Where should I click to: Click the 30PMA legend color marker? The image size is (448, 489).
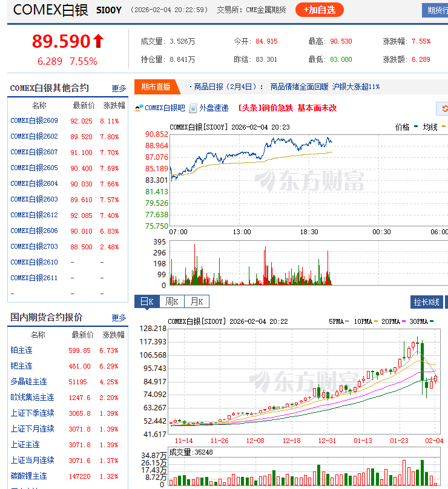point(432,321)
